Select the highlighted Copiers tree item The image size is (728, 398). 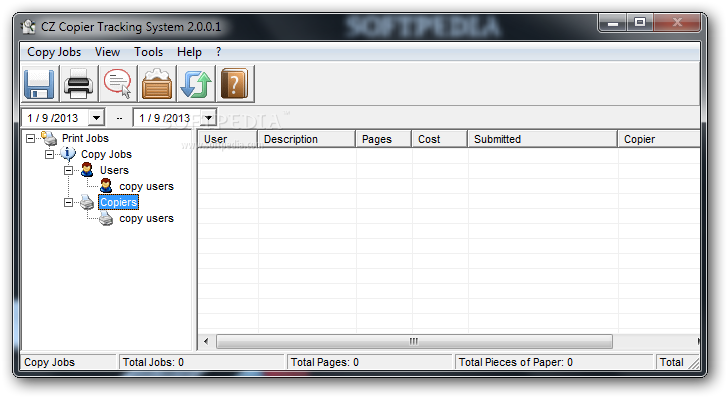pos(118,202)
